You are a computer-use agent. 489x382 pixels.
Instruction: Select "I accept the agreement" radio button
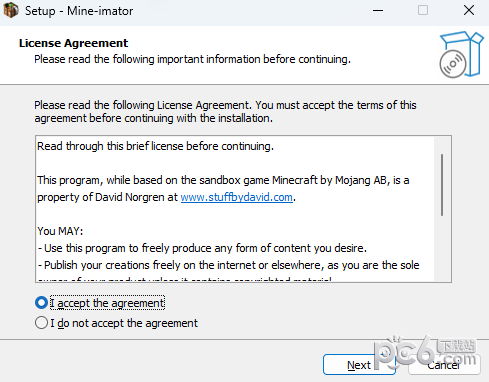point(41,303)
